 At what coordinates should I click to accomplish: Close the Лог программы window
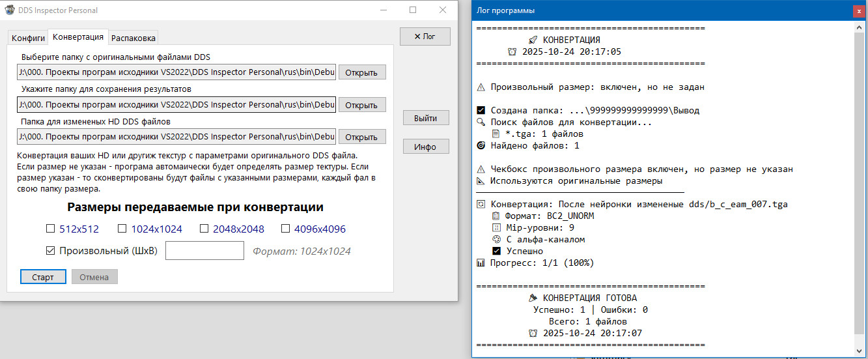(859, 11)
